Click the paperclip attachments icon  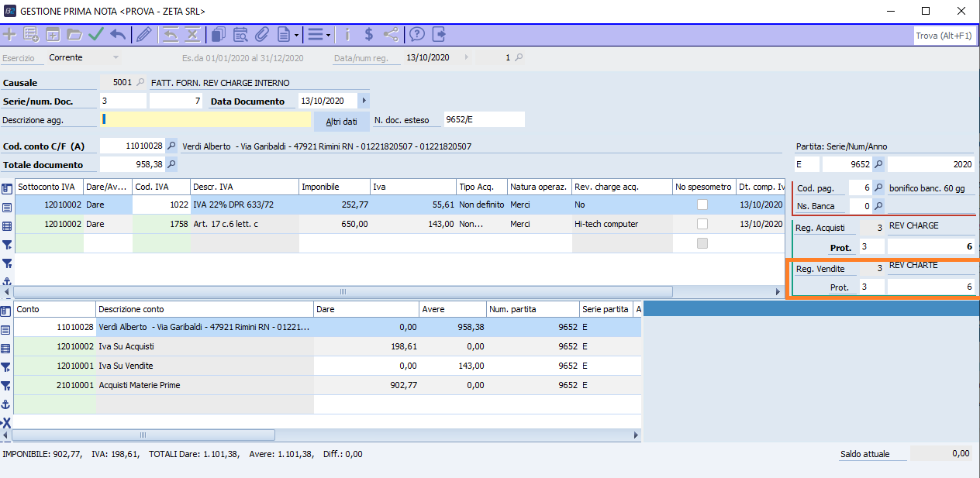(261, 34)
